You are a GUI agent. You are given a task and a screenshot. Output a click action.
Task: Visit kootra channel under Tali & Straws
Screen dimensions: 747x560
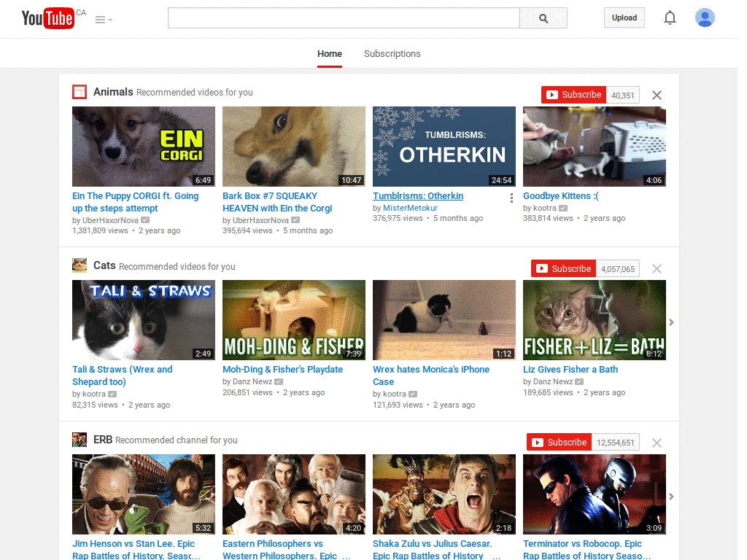(x=94, y=394)
